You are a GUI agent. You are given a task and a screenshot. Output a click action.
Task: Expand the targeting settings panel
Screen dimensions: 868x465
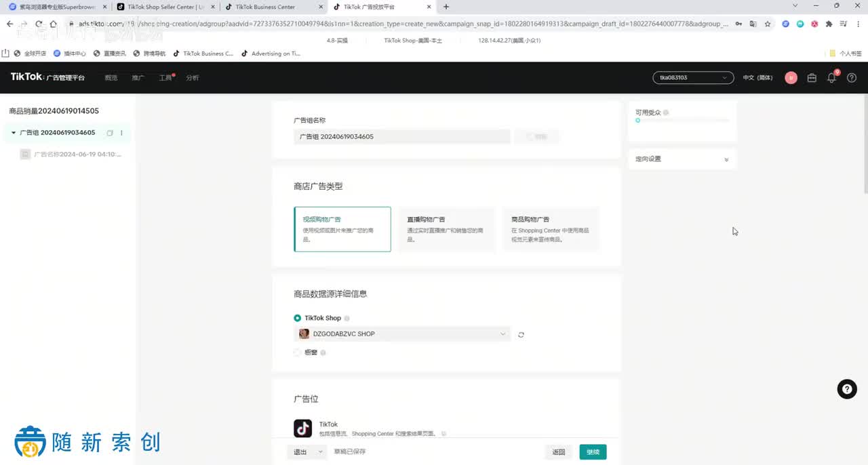682,159
